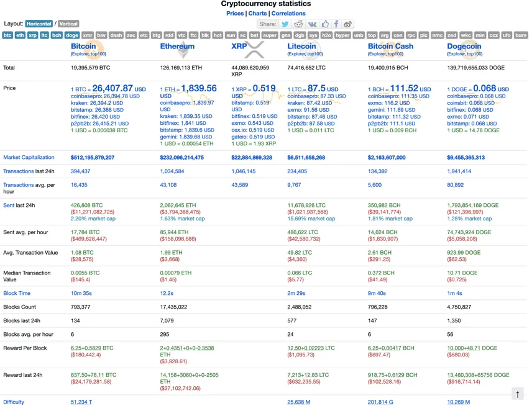Click the thumbs-up share icon
532x408 pixels.
325,24
